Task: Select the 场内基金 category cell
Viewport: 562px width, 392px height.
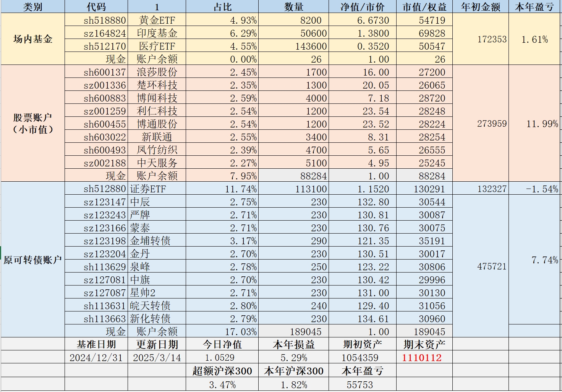Action: 33,39
